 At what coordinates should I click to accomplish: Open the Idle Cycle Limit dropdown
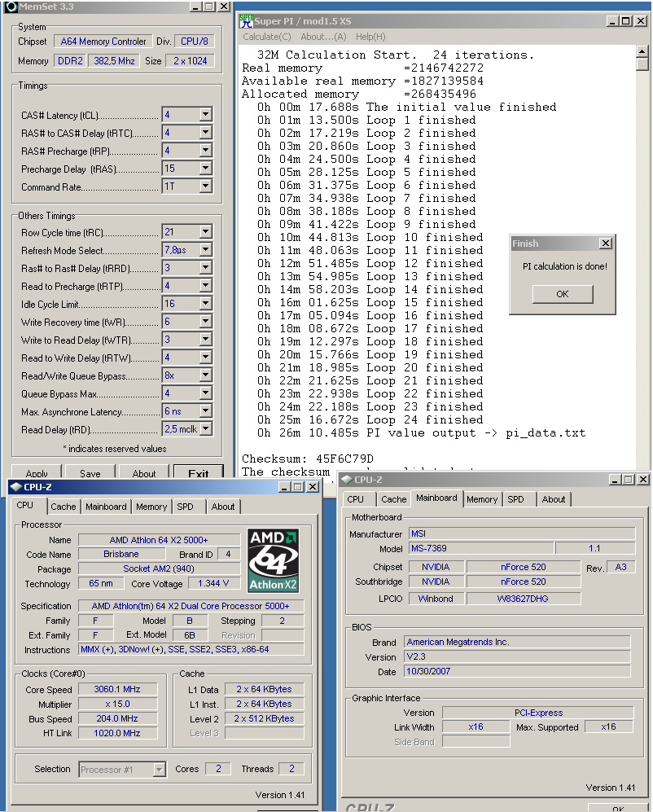(205, 304)
